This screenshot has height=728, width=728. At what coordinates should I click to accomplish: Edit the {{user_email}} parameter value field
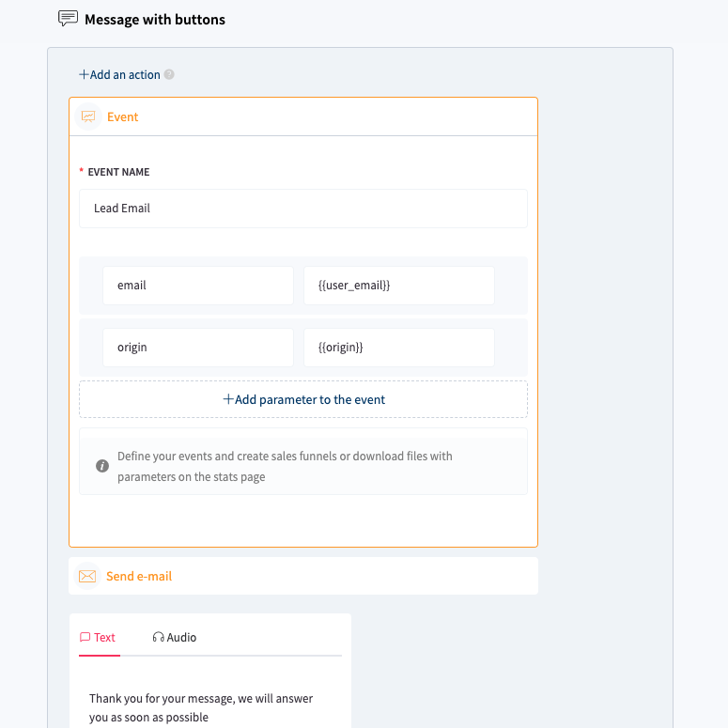click(398, 286)
